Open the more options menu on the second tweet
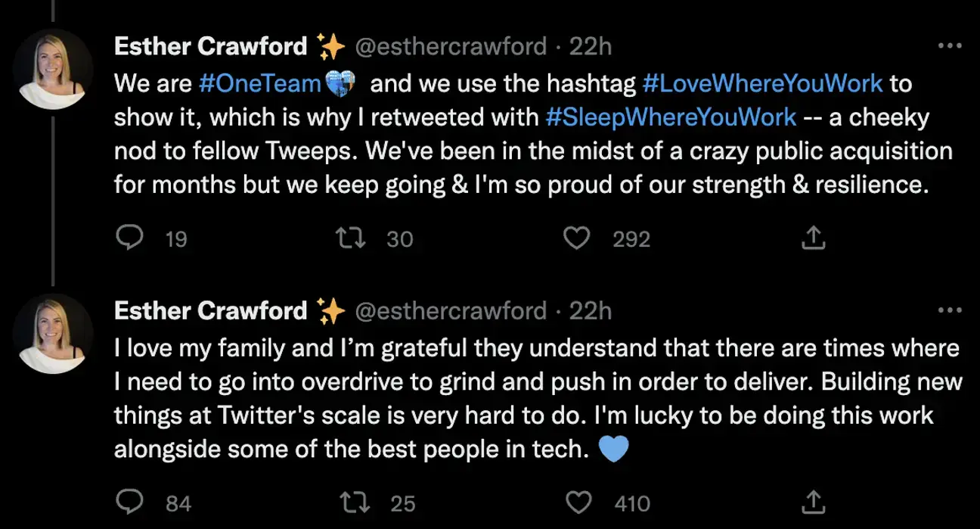This screenshot has width=980, height=529. tap(951, 310)
